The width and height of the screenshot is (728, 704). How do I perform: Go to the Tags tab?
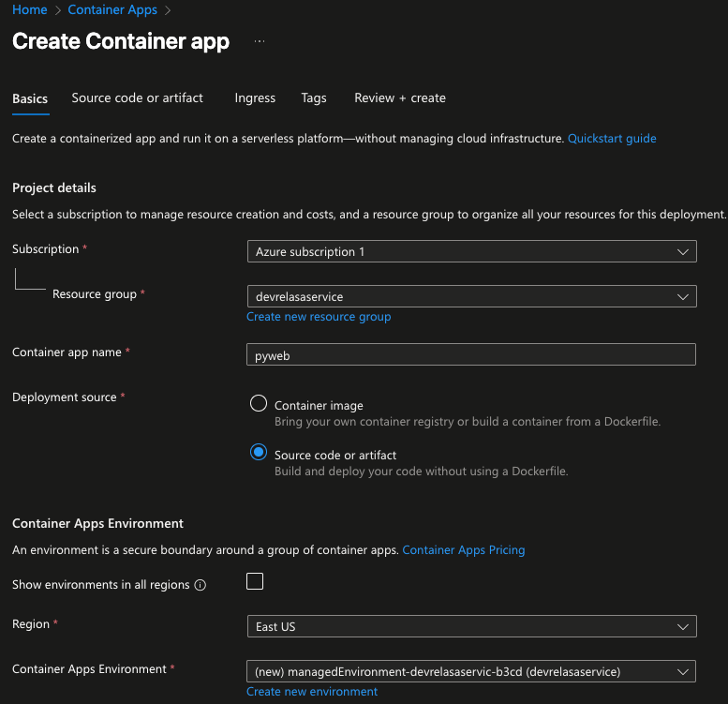pyautogui.click(x=314, y=97)
